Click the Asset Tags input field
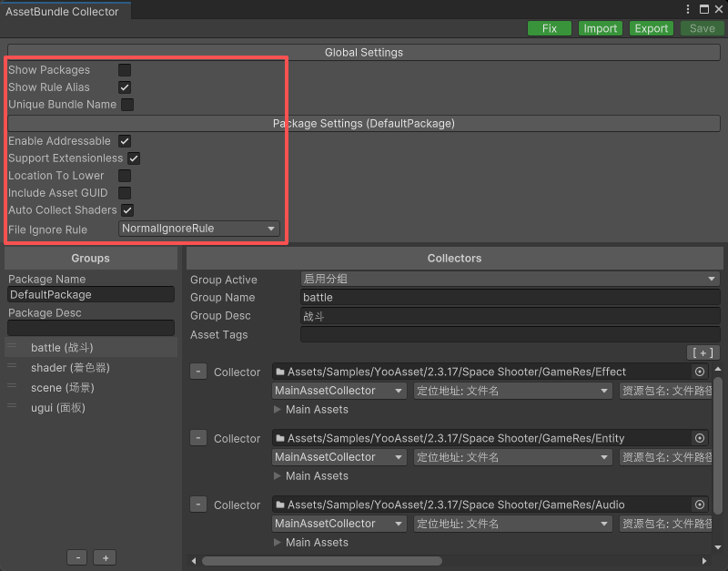The height and width of the screenshot is (571, 728). pos(511,334)
